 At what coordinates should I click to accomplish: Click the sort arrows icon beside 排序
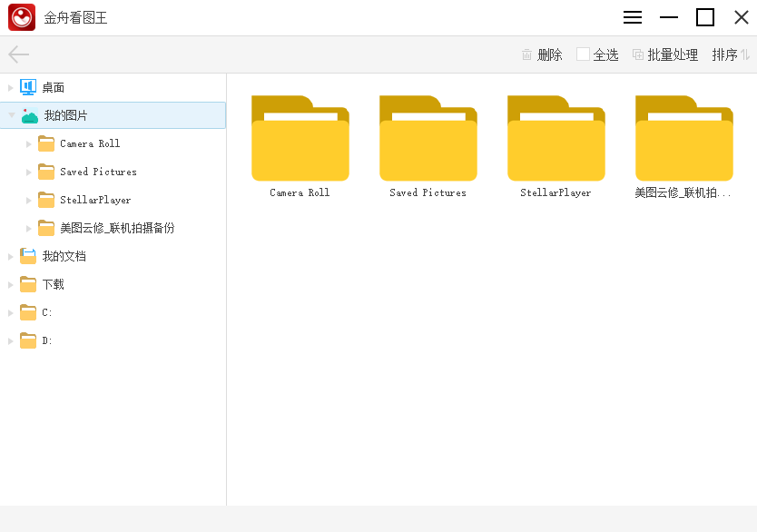coord(745,54)
